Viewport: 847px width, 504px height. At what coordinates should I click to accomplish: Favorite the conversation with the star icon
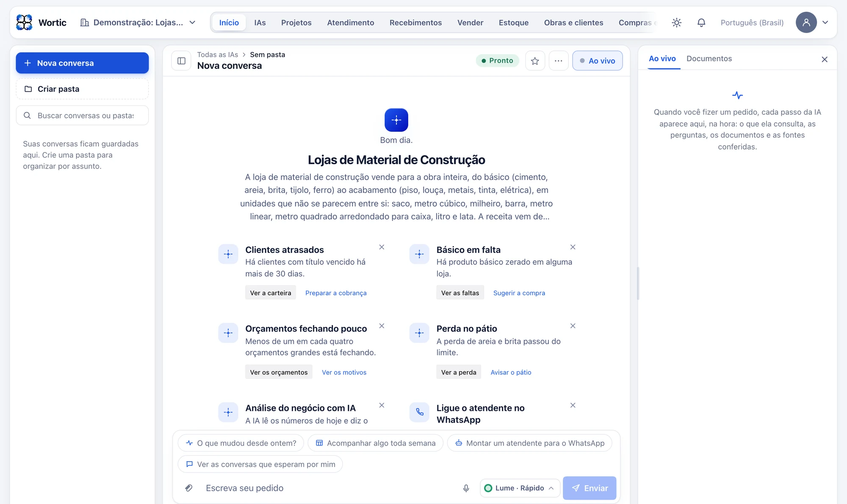(535, 61)
